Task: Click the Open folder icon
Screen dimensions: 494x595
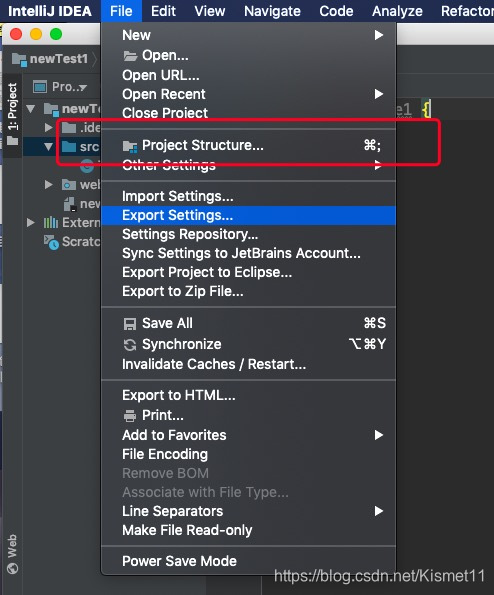Action: click(130, 56)
